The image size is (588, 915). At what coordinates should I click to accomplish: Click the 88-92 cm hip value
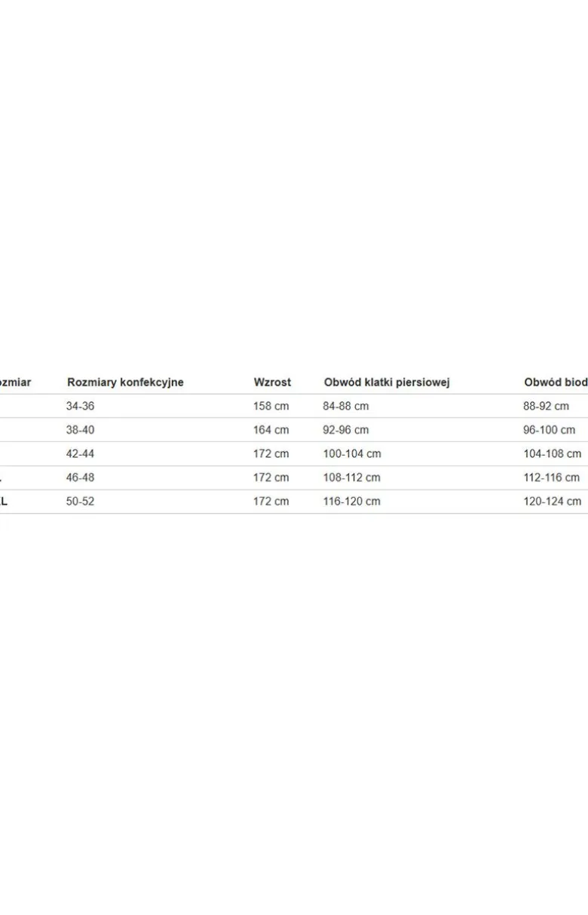pyautogui.click(x=547, y=406)
